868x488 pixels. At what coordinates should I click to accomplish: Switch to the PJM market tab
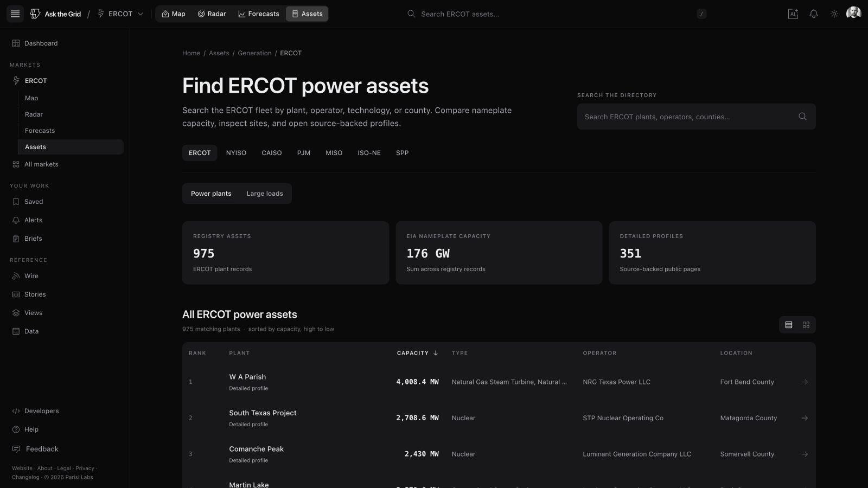click(304, 153)
